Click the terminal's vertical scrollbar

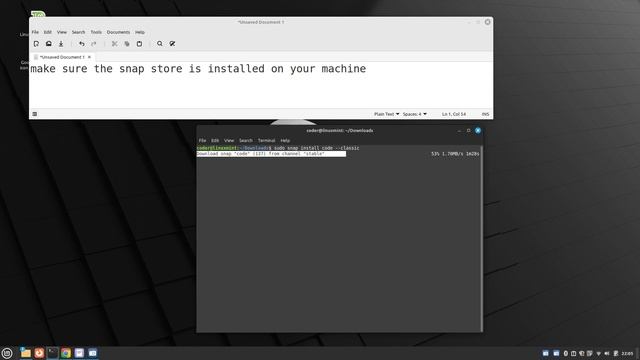482,238
